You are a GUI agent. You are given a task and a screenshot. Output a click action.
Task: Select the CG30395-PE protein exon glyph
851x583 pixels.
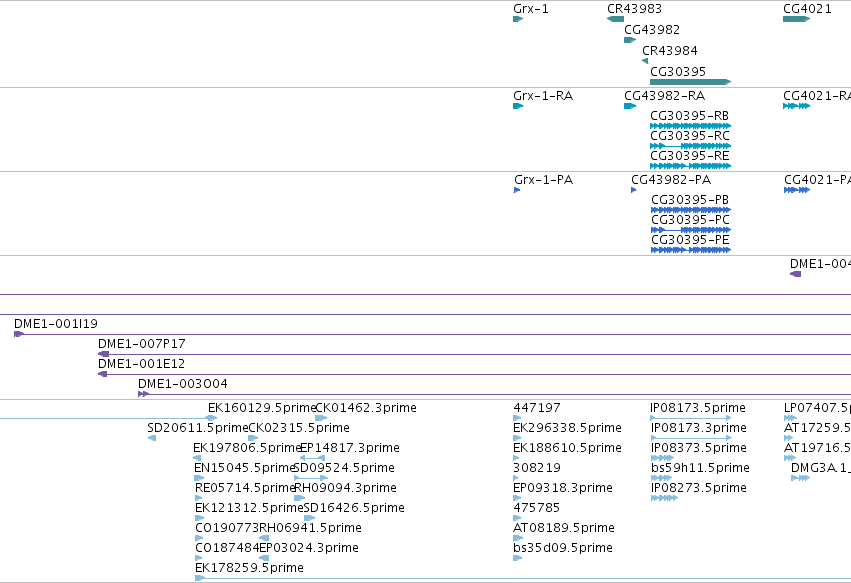coord(691,250)
